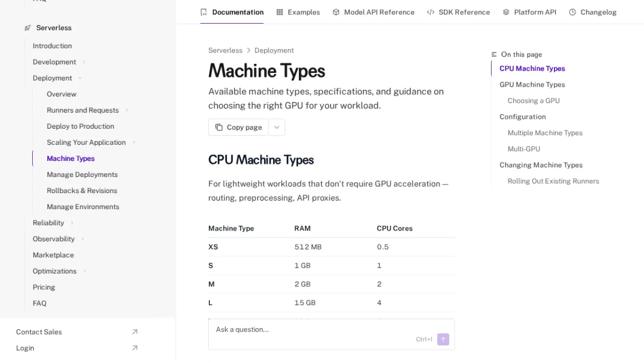Click the Model API Reference cube icon

[336, 12]
